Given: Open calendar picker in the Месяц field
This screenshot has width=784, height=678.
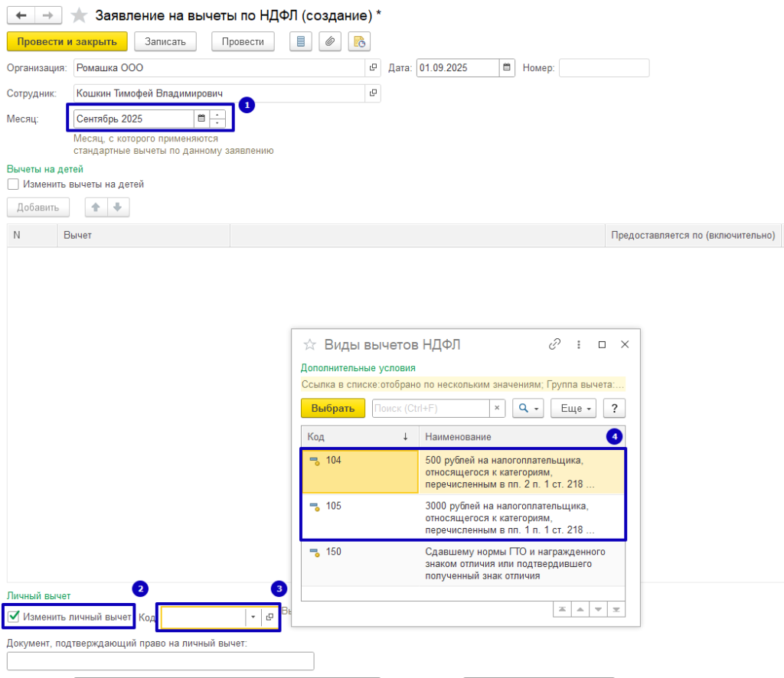Looking at the screenshot, I should click(201, 119).
